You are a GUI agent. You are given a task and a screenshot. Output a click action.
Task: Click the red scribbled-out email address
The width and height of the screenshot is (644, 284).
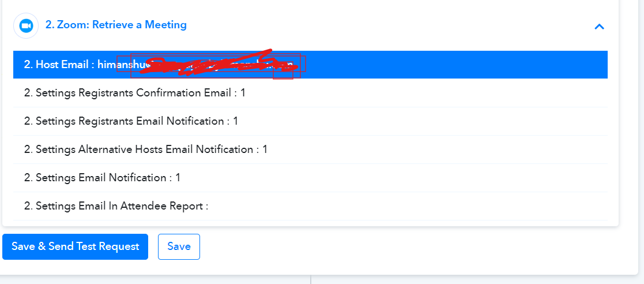(x=218, y=65)
